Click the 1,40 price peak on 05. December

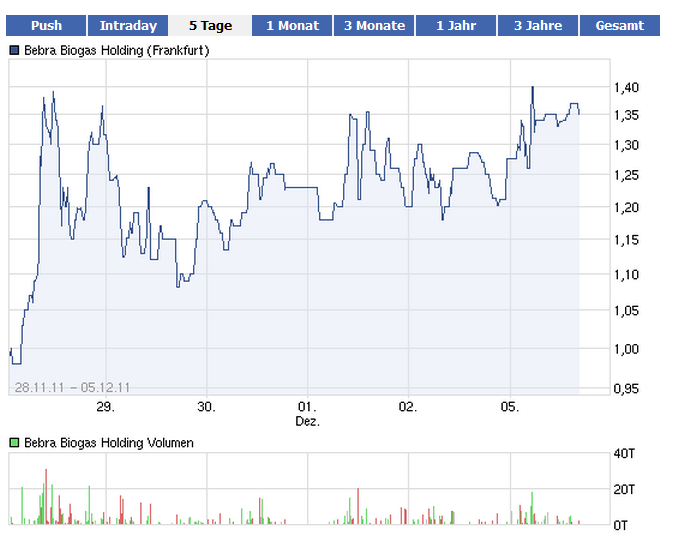pos(533,88)
